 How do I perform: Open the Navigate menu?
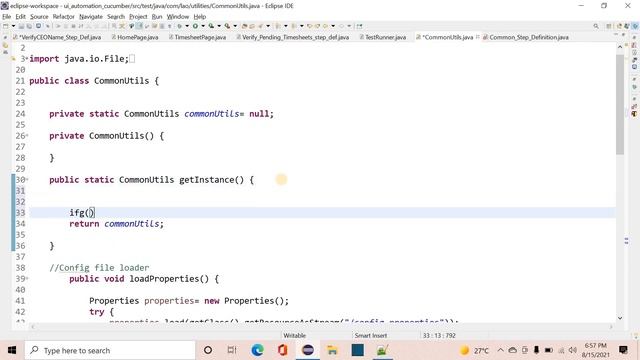click(x=91, y=17)
